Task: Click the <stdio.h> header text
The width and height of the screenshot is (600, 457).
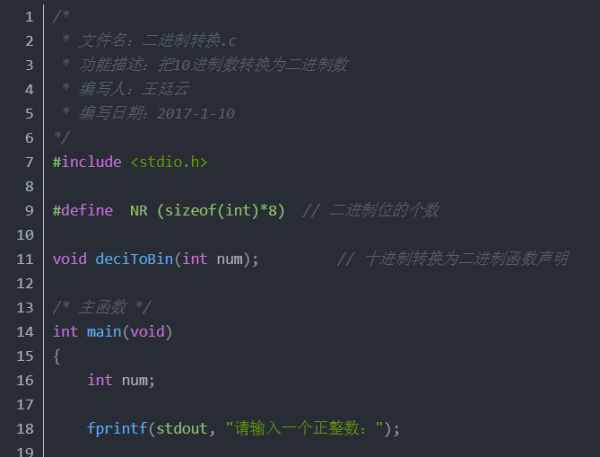Action: pyautogui.click(x=169, y=162)
